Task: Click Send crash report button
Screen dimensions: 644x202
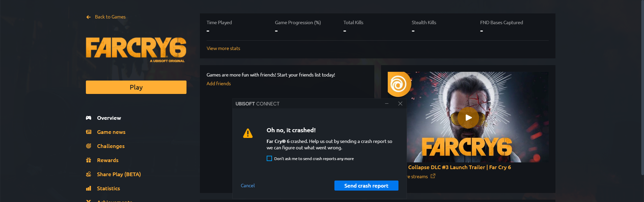Action: point(366,186)
